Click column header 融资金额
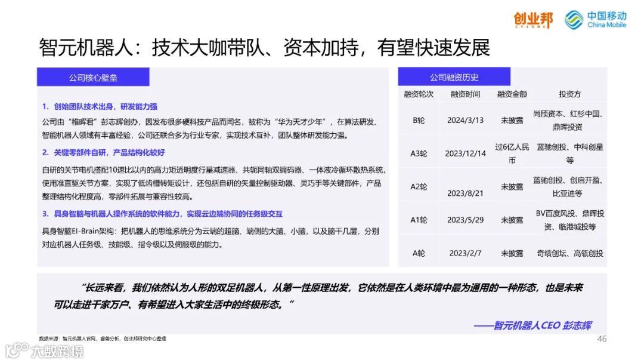Viewport: 644px width, 363px height. point(512,94)
